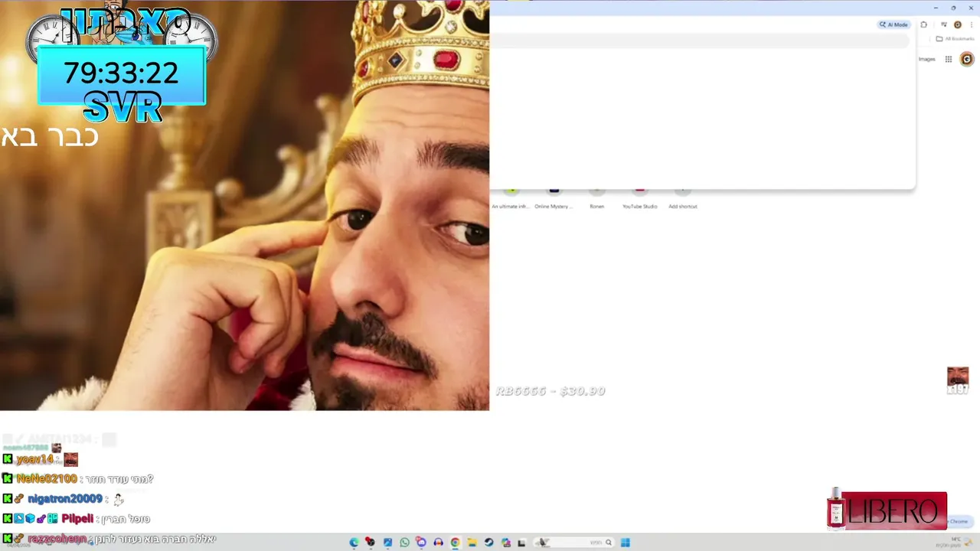Click the yoav14 username in chat

point(35,459)
